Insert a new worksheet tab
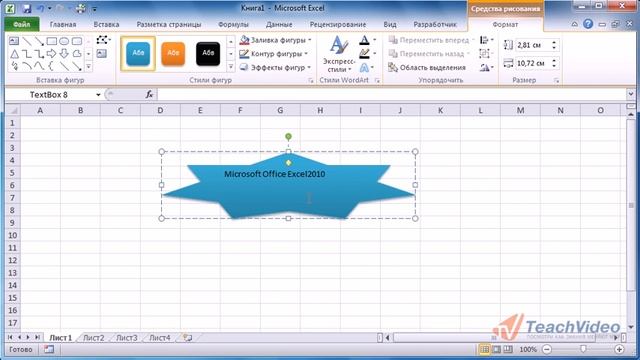This screenshot has height=360, width=640. [188, 338]
